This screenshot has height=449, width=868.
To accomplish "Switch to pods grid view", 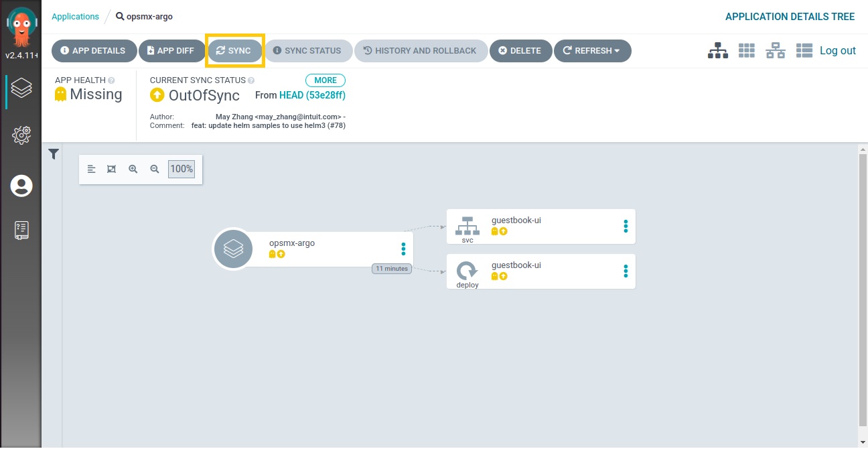I will pyautogui.click(x=746, y=51).
